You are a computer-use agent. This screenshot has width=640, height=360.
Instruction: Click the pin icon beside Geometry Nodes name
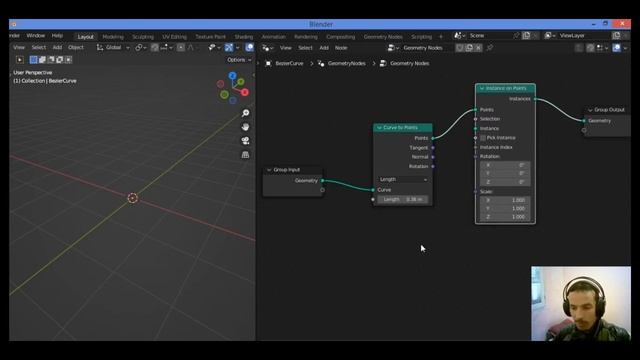[490, 48]
